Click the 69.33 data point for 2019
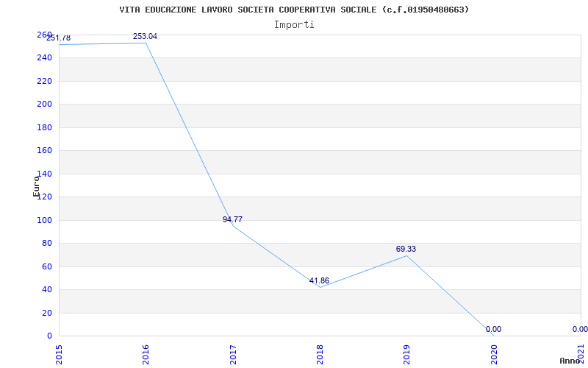Viewport: 588px width, 368px height. (406, 250)
